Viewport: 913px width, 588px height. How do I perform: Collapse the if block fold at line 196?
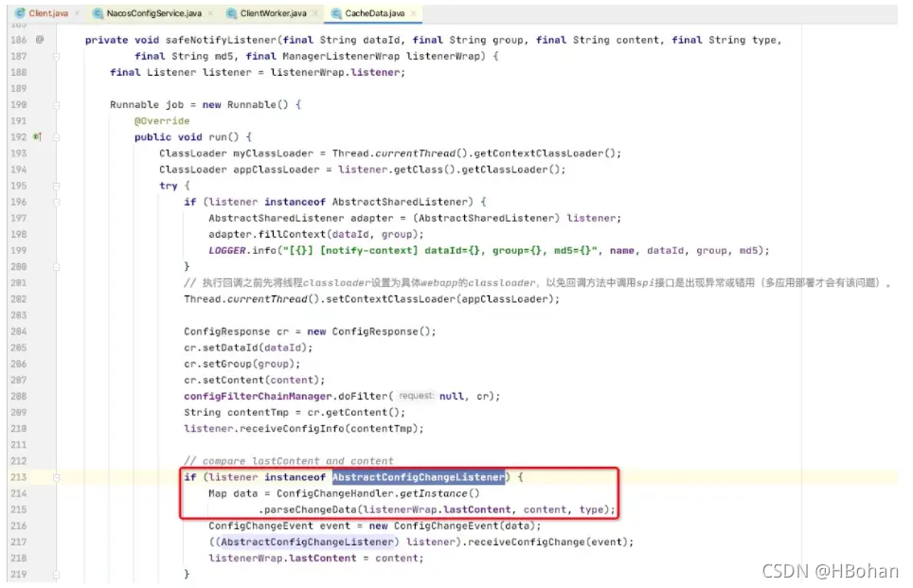57,202
